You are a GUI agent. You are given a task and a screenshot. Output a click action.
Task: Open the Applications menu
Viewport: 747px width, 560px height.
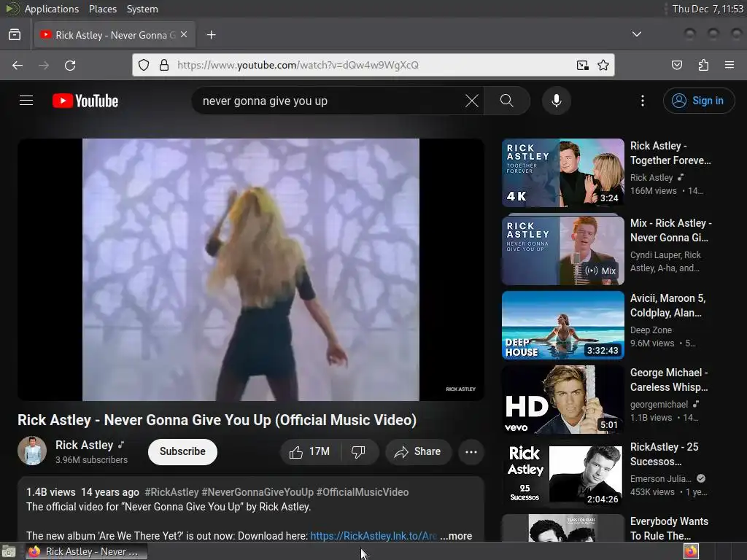52,9
